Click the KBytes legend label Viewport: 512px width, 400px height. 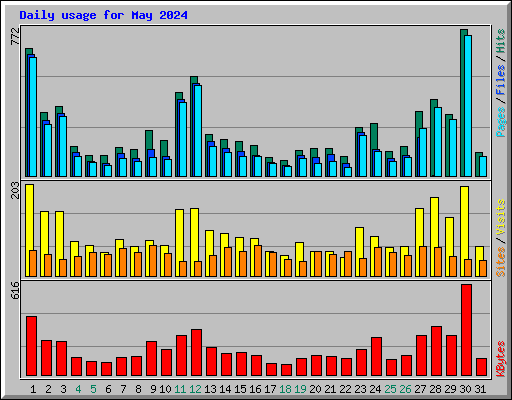(501, 359)
